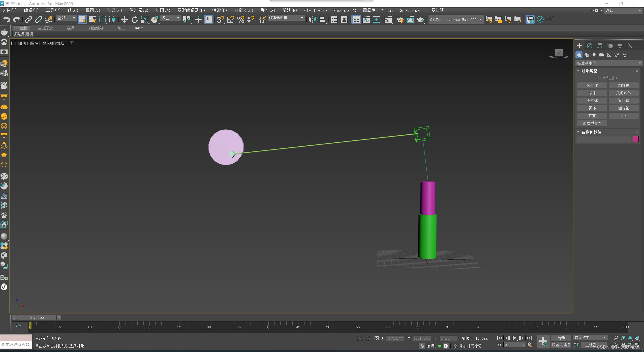Switch to Lights creation category

point(594,55)
